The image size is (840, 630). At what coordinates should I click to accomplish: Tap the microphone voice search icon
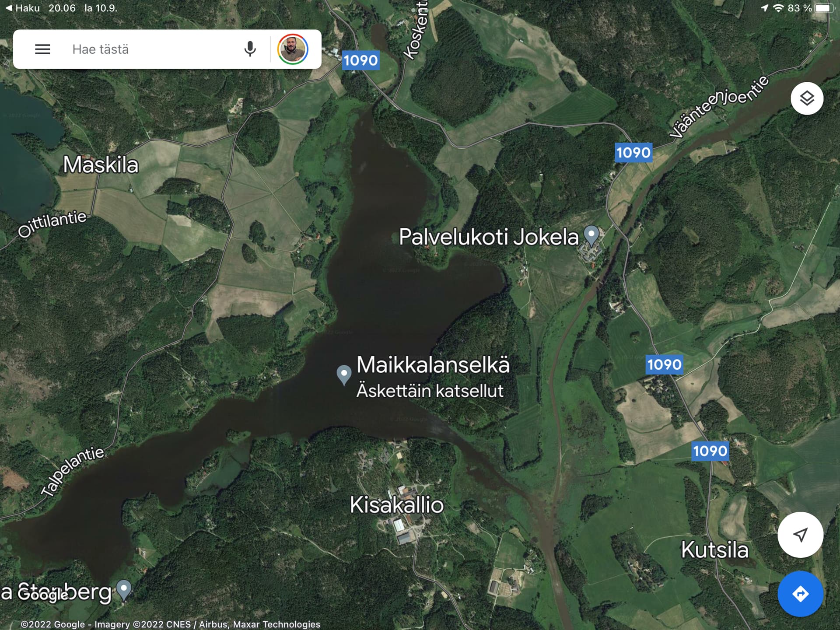coord(250,49)
